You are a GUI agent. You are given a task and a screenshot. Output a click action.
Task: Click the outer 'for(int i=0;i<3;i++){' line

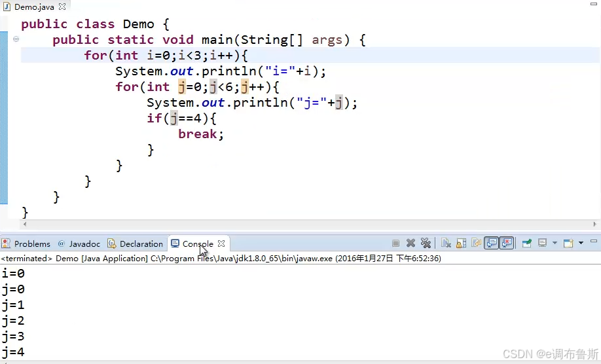[x=166, y=56]
